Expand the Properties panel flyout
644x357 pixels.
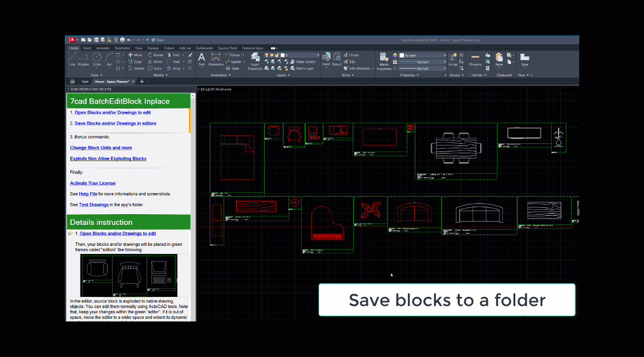tap(409, 75)
